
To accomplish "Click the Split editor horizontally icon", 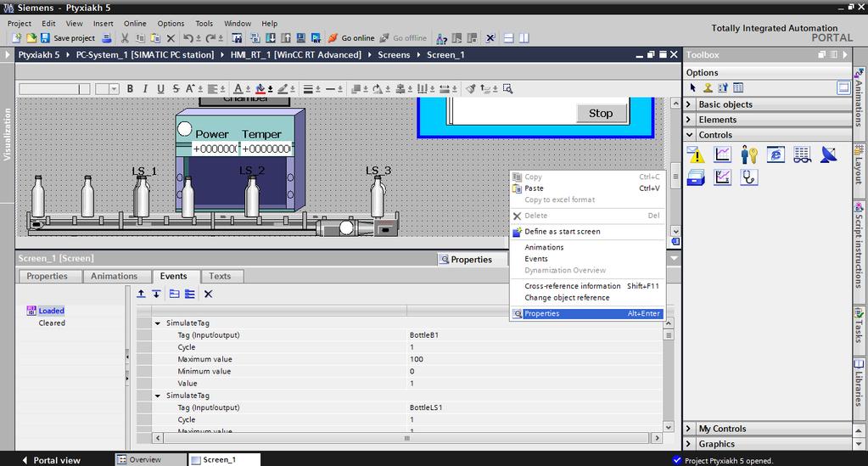I will click(509, 38).
